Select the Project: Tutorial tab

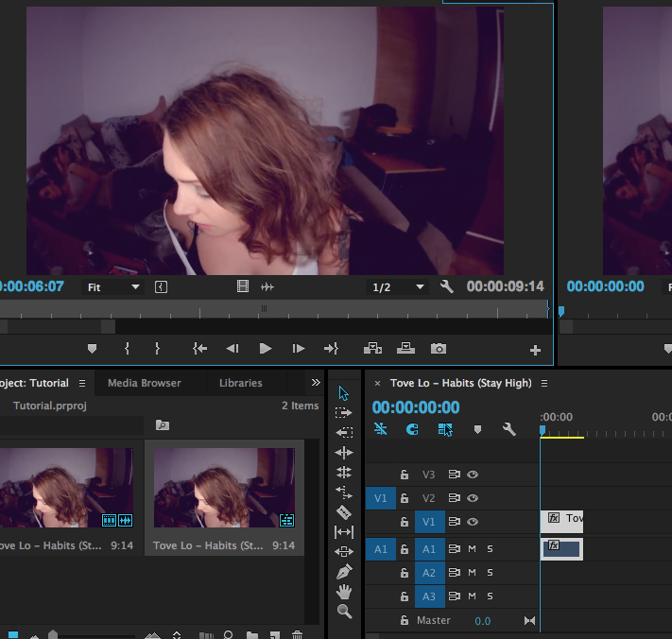click(x=34, y=383)
